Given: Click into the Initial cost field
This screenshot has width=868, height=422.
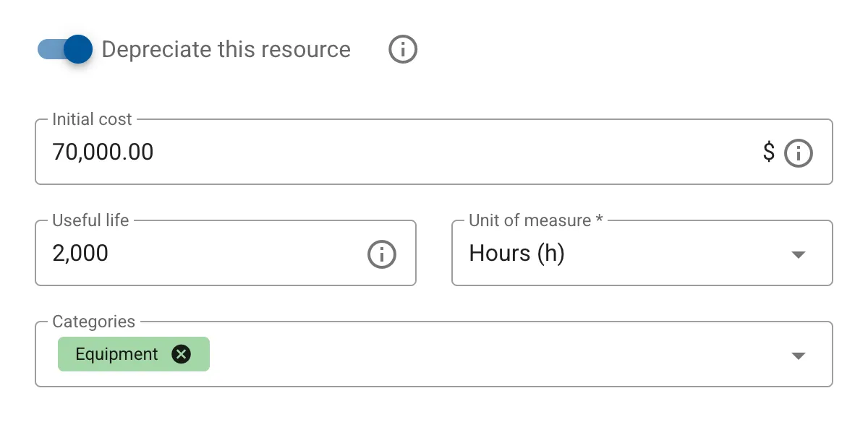Looking at the screenshot, I should (289, 152).
